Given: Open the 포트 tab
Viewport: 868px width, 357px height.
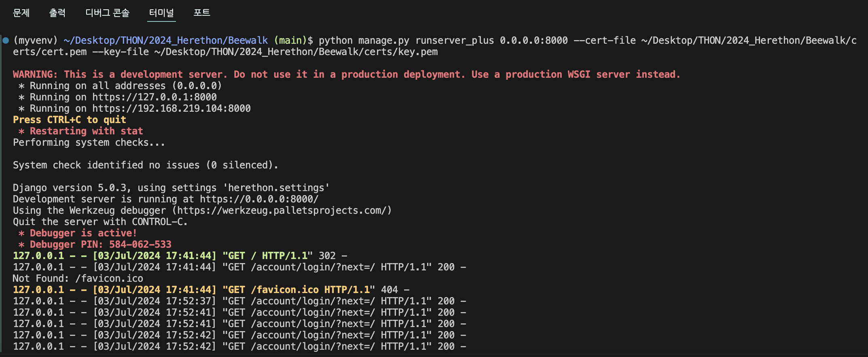Looking at the screenshot, I should coord(201,13).
